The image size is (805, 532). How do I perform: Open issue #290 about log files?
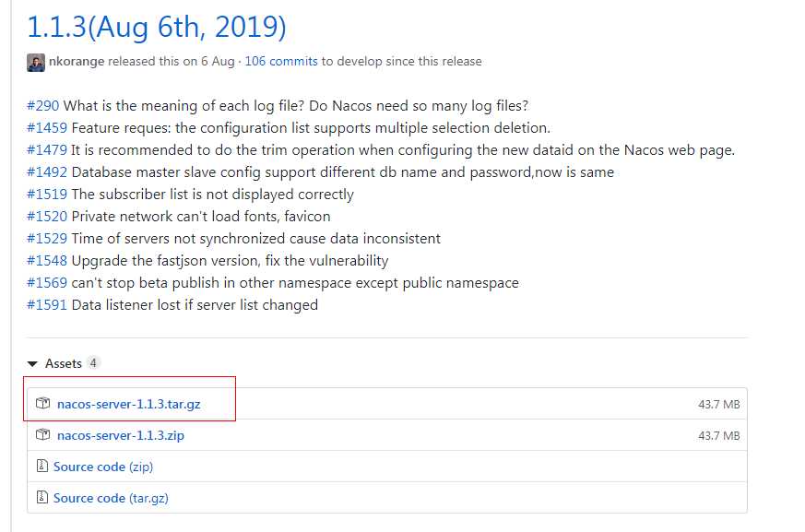(43, 106)
